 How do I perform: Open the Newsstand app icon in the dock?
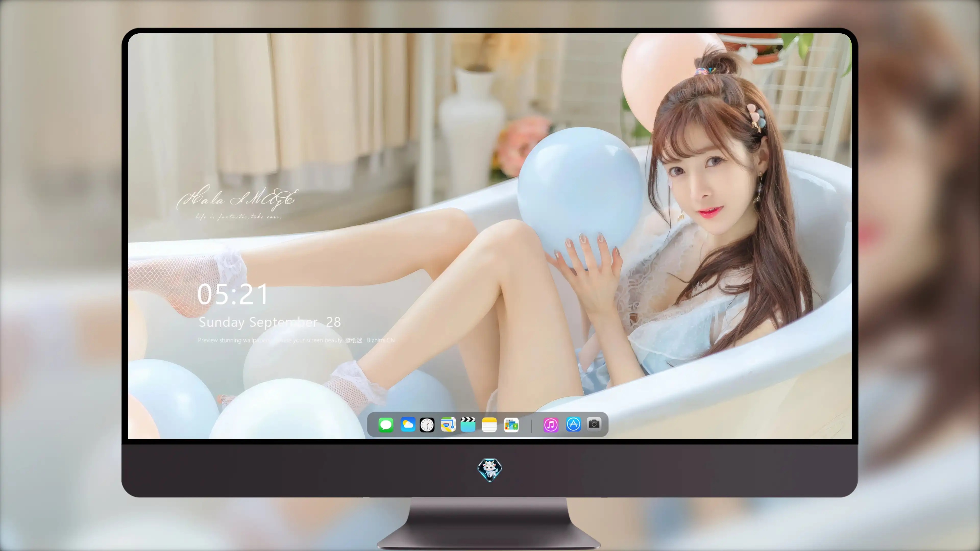click(511, 425)
